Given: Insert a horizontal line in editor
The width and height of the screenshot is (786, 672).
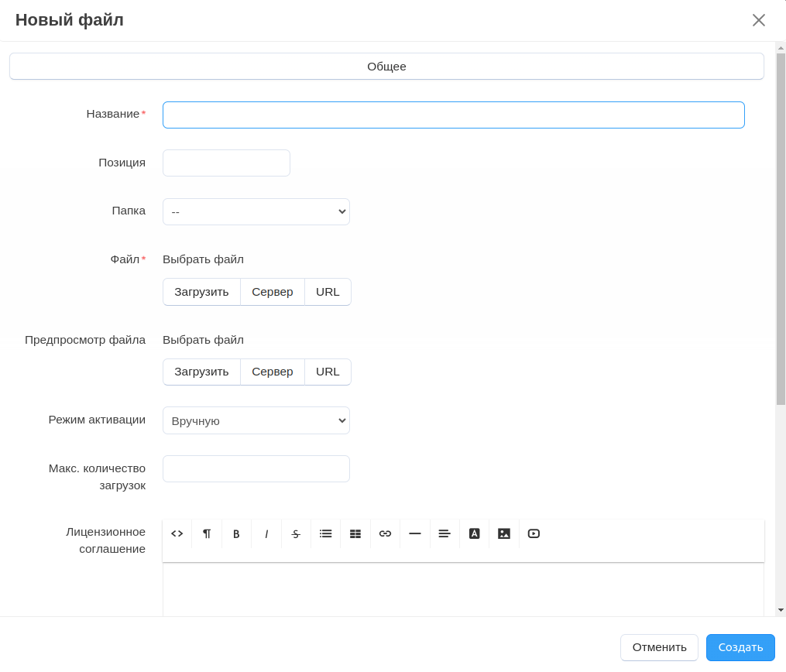Looking at the screenshot, I should coord(415,533).
